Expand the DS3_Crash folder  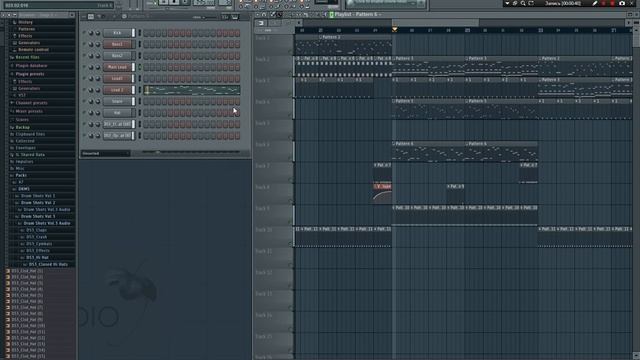[36, 237]
